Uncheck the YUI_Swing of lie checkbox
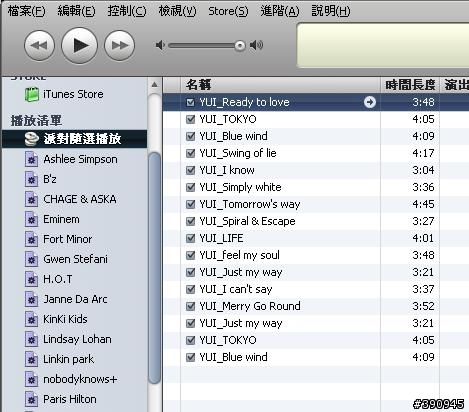This screenshot has width=469, height=412. [190, 153]
